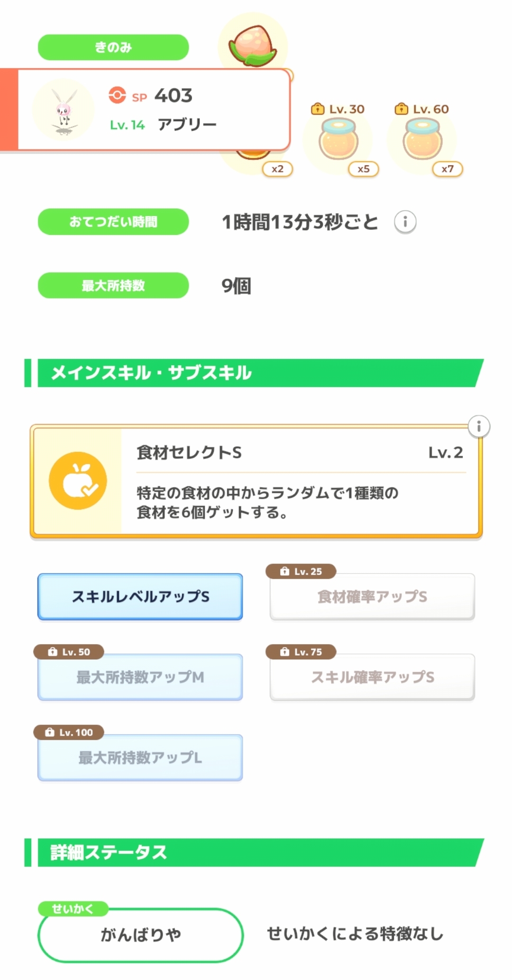The image size is (512, 980).
Task: Tap the 最大所持数 label
Action: click(113, 286)
